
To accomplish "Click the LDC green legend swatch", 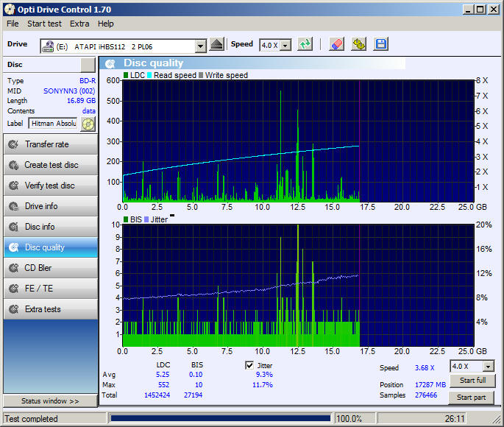I will click(x=126, y=75).
